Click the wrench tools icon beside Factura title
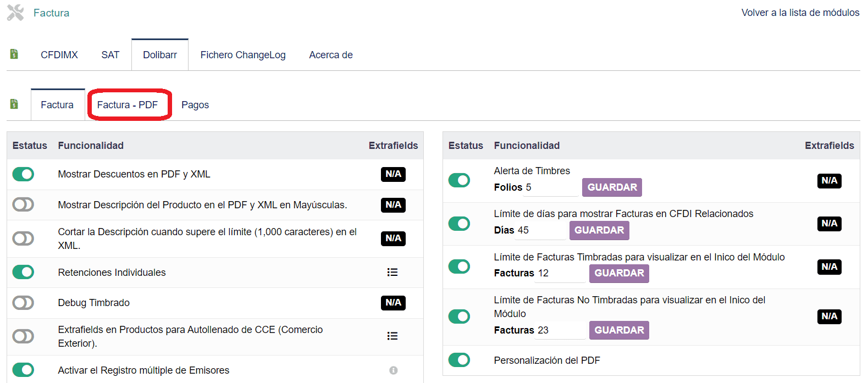 click(15, 13)
